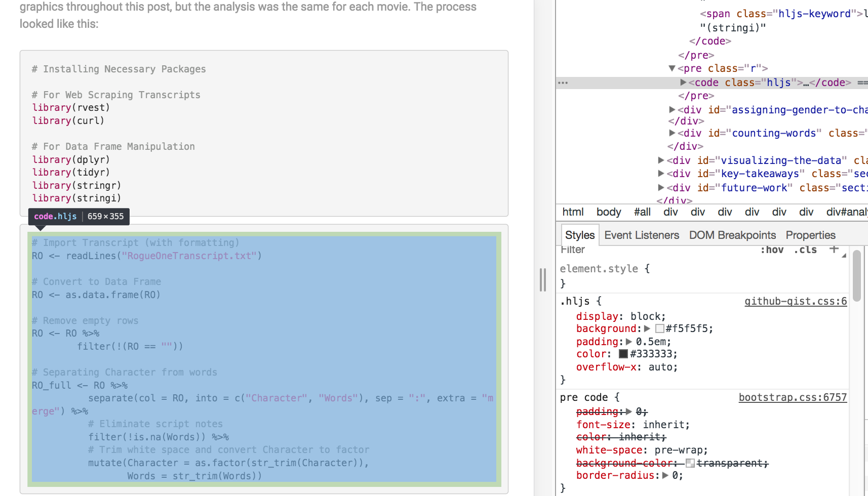Viewport: 868px width, 496px height.
Task: Switch to the Event Listeners tab
Action: pos(641,235)
